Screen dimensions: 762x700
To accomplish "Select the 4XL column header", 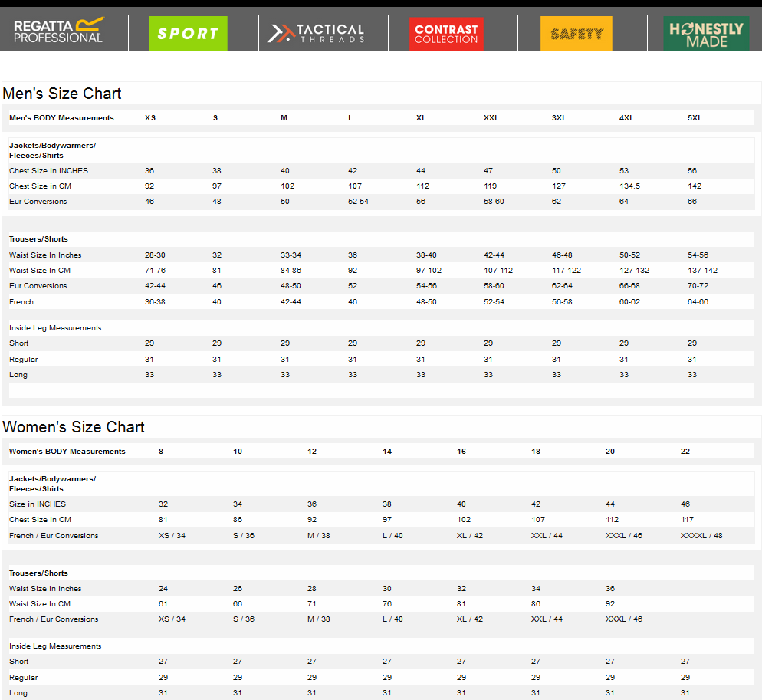I will pyautogui.click(x=626, y=118).
